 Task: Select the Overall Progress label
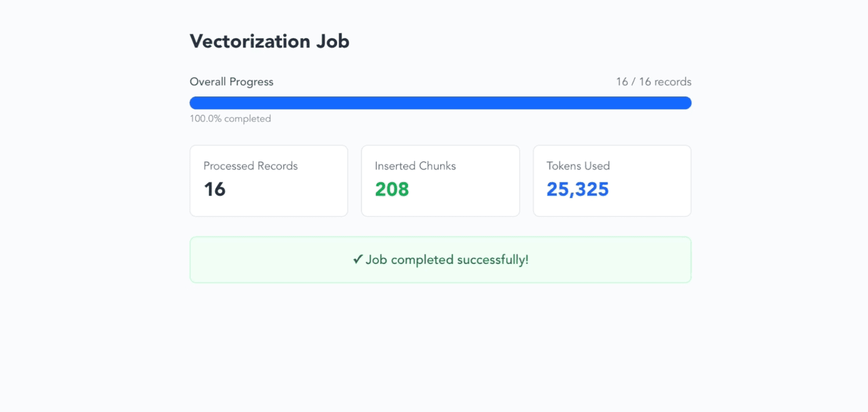tap(231, 82)
